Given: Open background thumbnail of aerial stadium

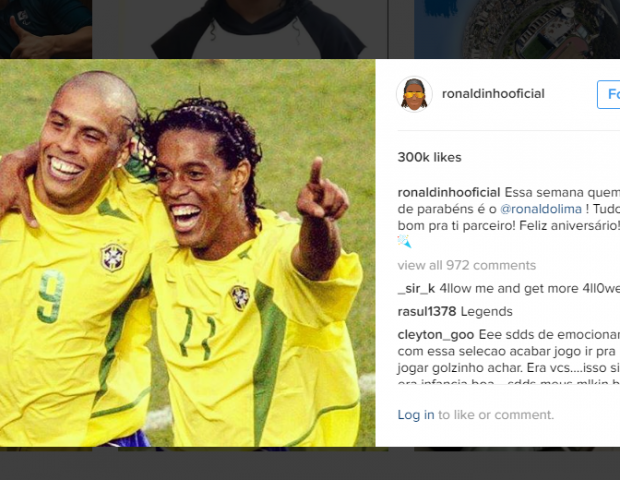Looking at the screenshot, I should [517, 29].
